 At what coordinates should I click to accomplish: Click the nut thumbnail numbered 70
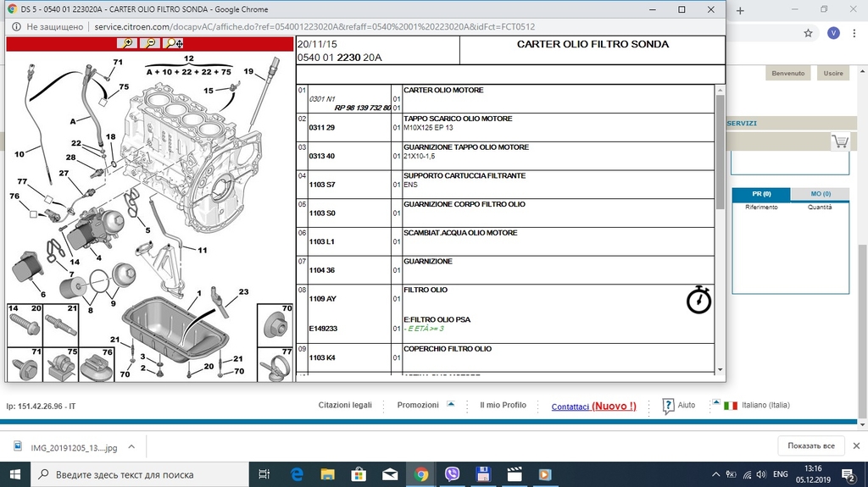[275, 325]
